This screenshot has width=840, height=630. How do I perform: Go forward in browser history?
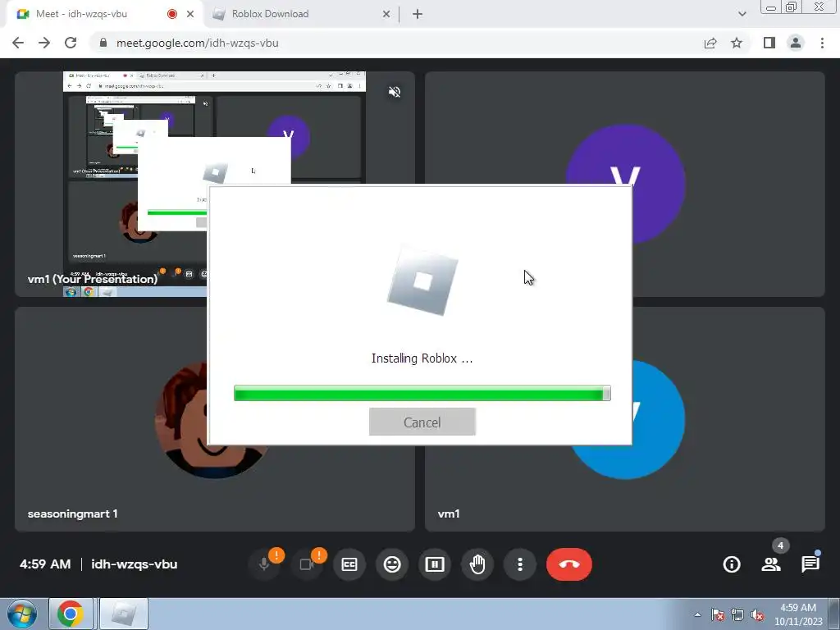[x=44, y=43]
